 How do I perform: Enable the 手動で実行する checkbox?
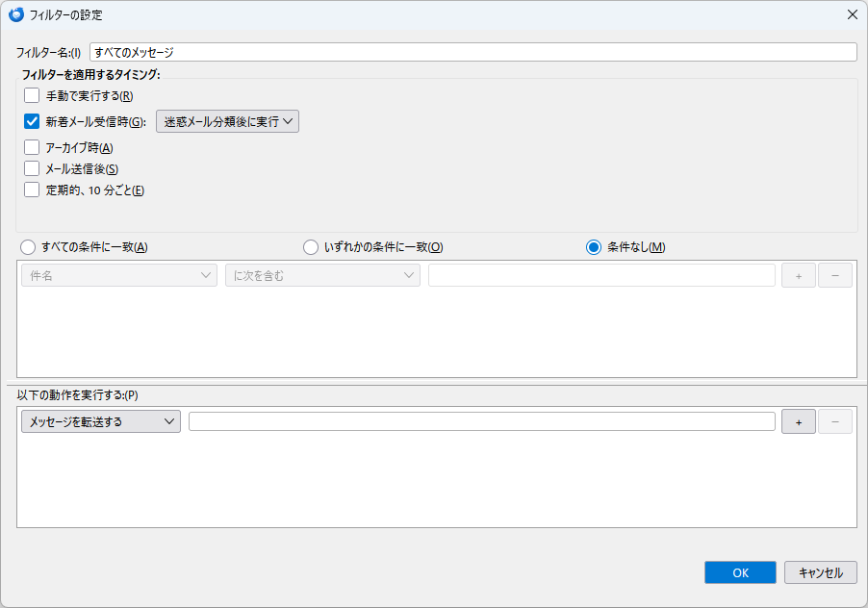click(32, 95)
